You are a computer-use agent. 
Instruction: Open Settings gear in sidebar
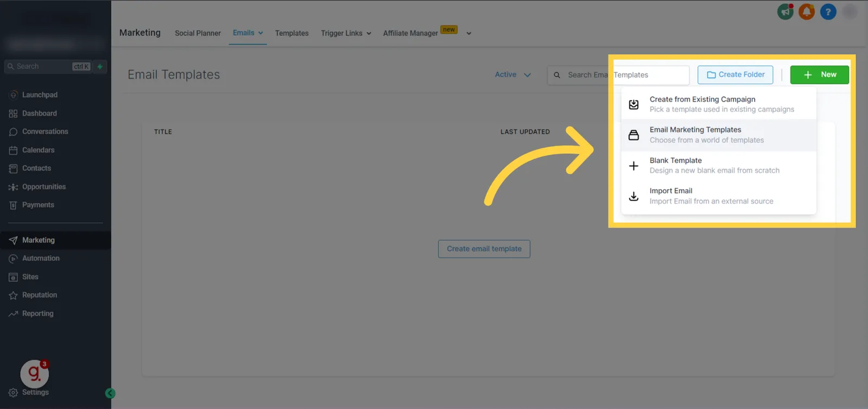coord(14,393)
